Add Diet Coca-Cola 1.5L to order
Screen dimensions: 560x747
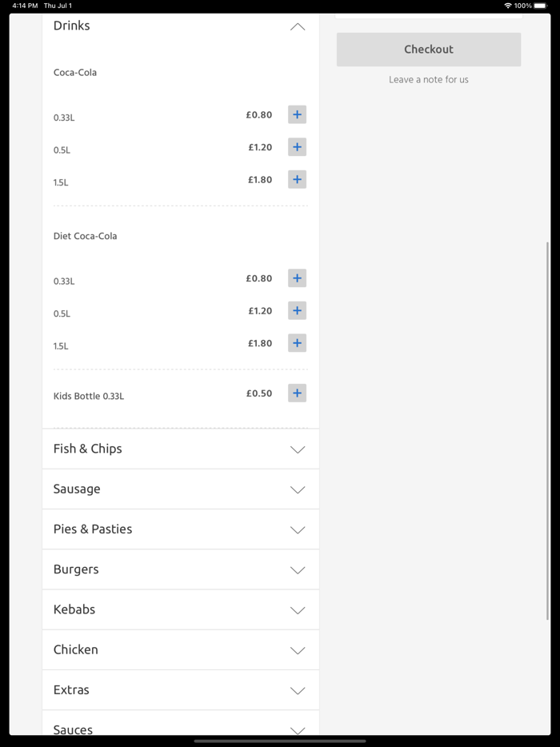coord(297,343)
